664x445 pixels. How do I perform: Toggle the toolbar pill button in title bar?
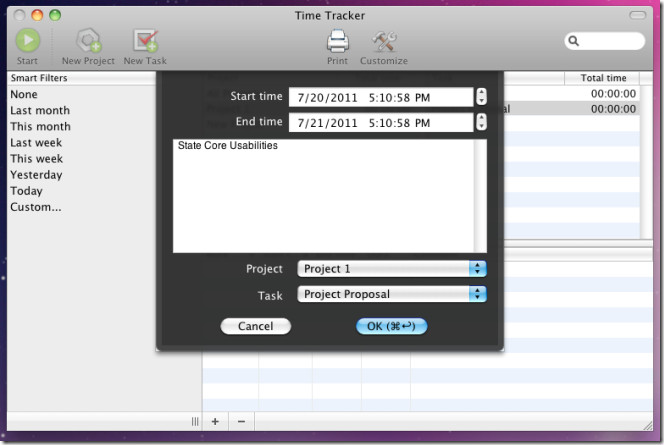point(637,16)
